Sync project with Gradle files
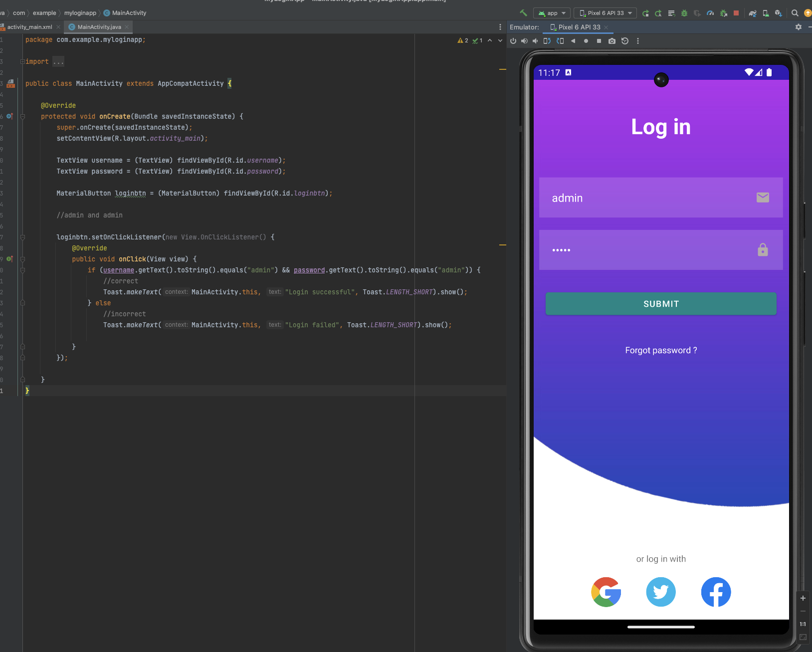Image resolution: width=812 pixels, height=652 pixels. (x=753, y=12)
